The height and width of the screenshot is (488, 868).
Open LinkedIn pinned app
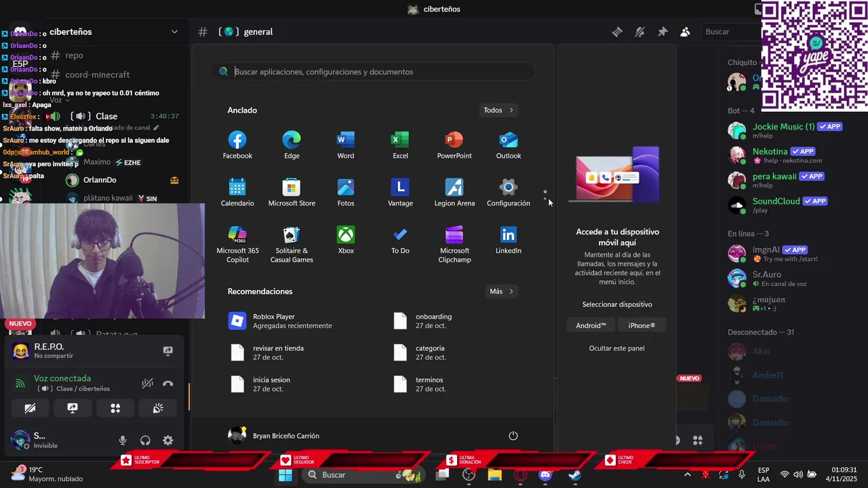509,241
